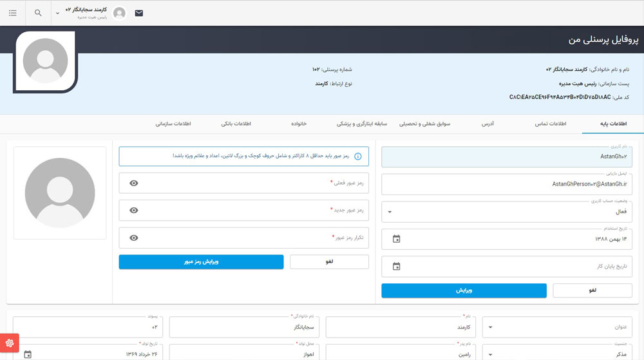Show current password with eye icon

click(134, 183)
